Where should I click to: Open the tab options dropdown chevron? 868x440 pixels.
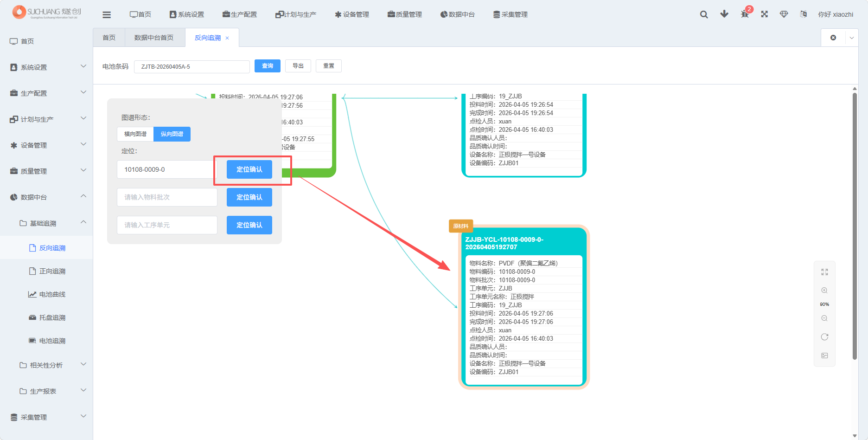click(852, 38)
